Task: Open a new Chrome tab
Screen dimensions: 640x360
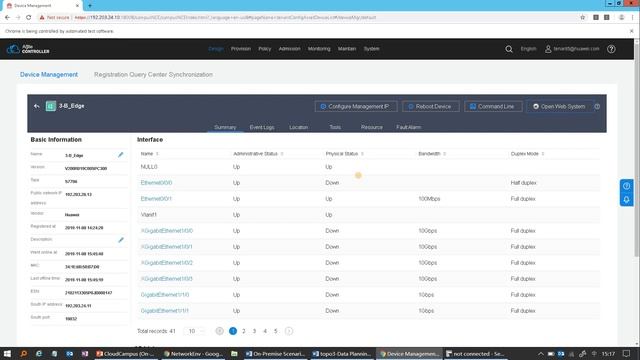Action: 90,6
